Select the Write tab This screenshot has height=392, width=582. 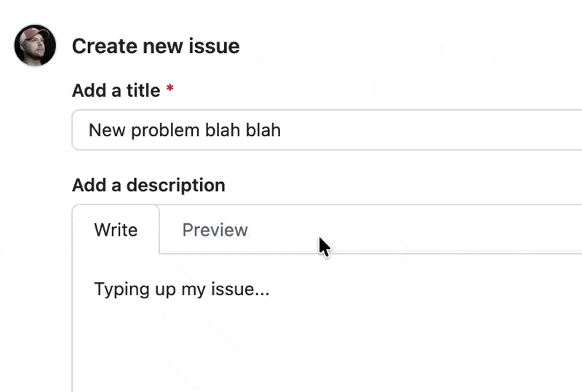click(116, 230)
